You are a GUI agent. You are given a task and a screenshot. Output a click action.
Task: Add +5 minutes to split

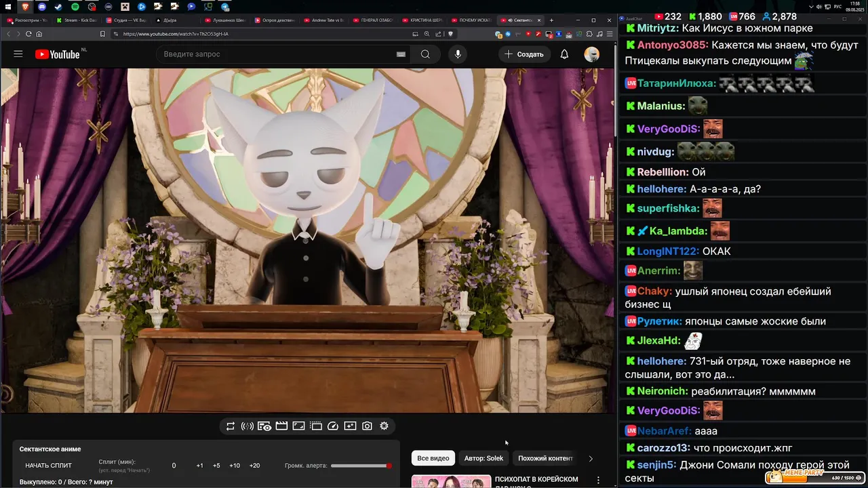point(216,466)
